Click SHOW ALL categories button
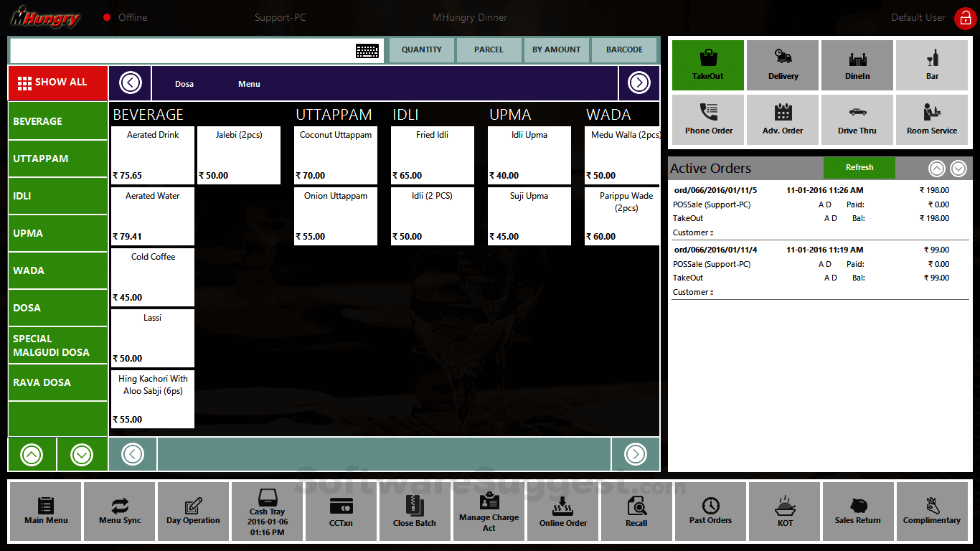Screen dimensions: 980x551 click(57, 83)
